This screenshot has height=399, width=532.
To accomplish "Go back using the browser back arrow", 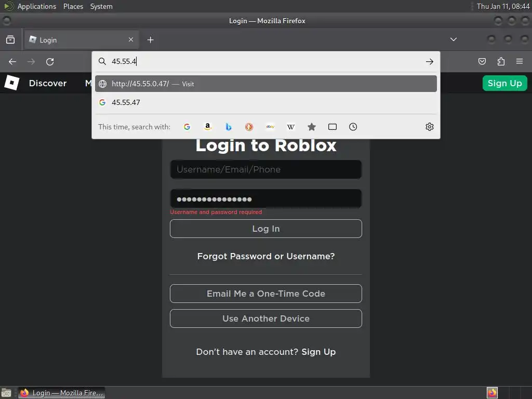I will coord(12,61).
